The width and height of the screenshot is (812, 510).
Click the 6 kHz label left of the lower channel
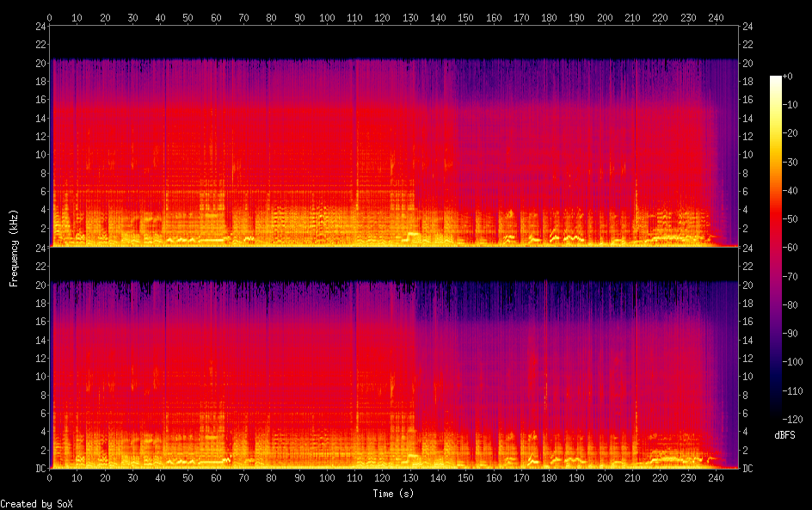[x=42, y=414]
